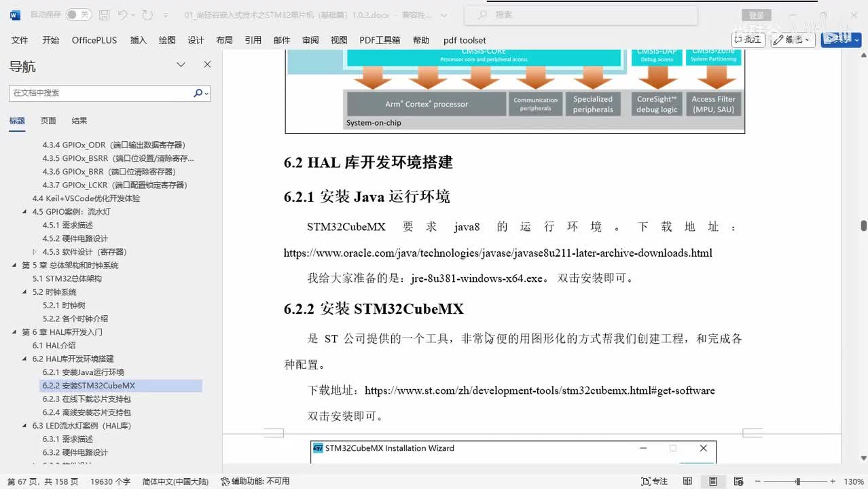Open the 设计 ribbon tab
This screenshot has width=868, height=489.
coord(196,40)
